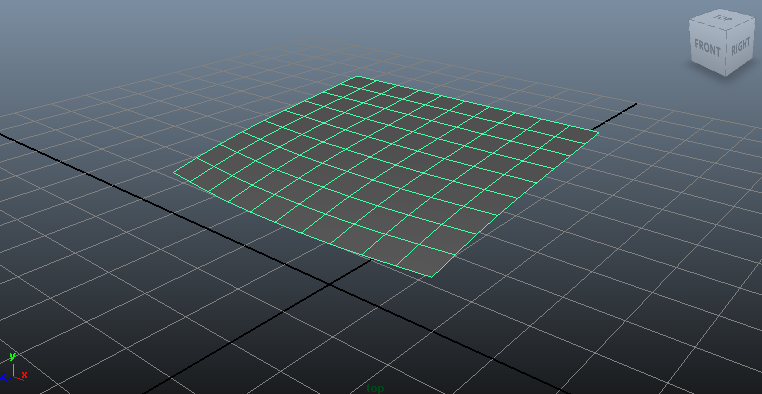
Task: Click the top face of the view cube
Action: pyautogui.click(x=723, y=18)
